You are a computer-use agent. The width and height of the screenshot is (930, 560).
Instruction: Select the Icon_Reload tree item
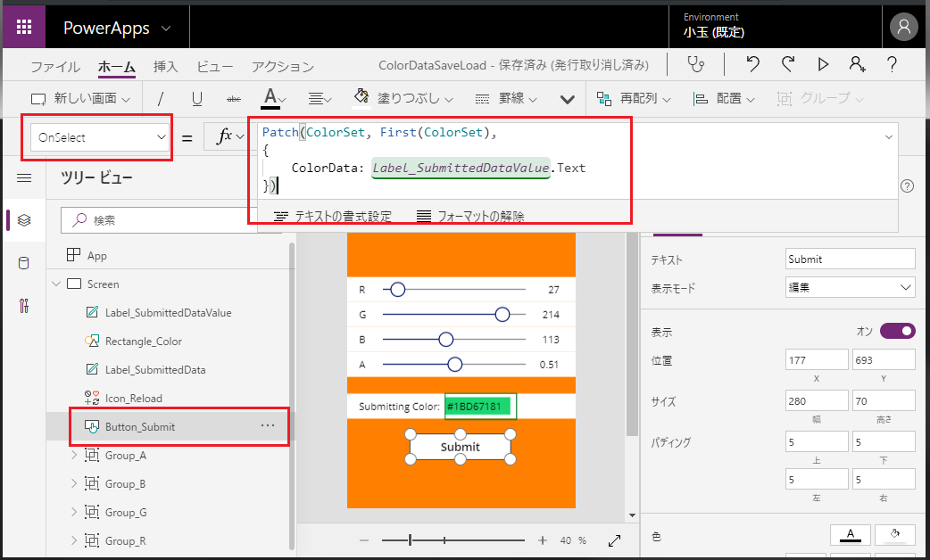click(134, 399)
